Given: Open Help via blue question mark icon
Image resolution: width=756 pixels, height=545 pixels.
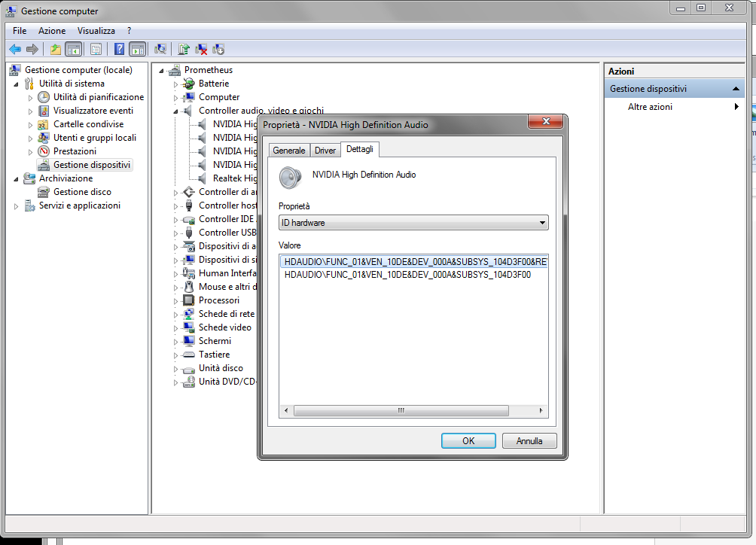Looking at the screenshot, I should point(119,49).
